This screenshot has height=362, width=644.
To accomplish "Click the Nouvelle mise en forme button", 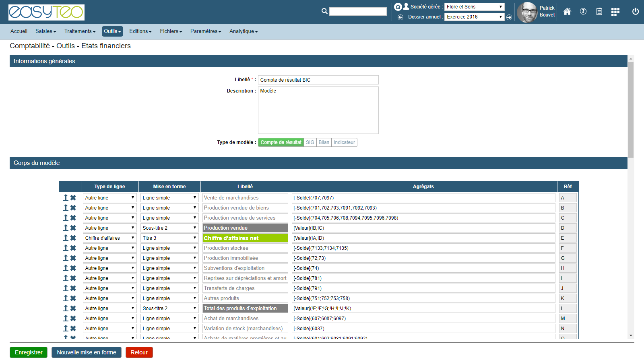I will pos(87,352).
